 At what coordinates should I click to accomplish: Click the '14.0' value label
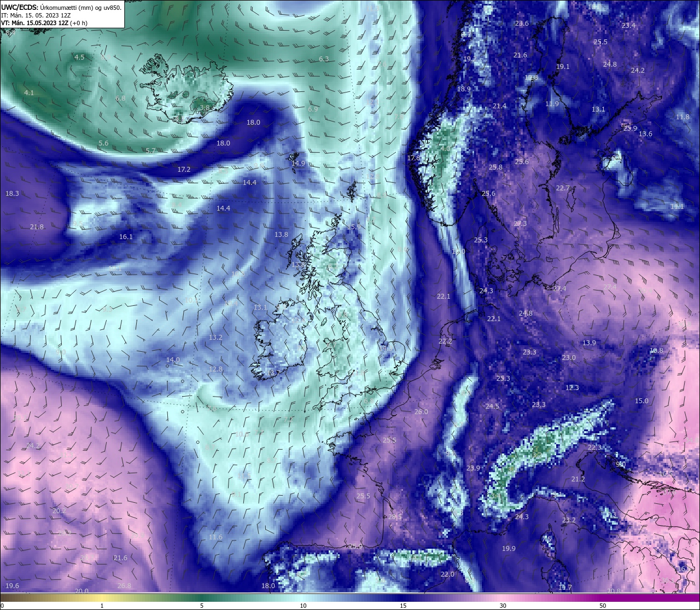pyautogui.click(x=173, y=360)
